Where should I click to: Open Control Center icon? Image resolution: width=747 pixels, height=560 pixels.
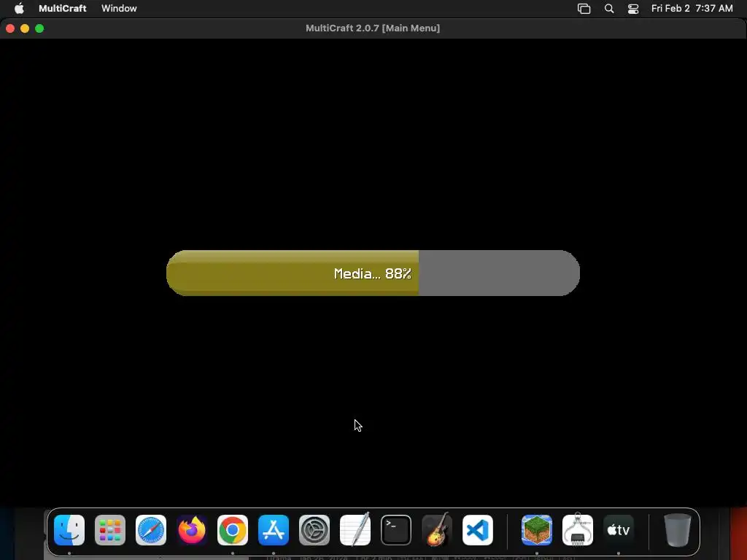click(x=633, y=9)
